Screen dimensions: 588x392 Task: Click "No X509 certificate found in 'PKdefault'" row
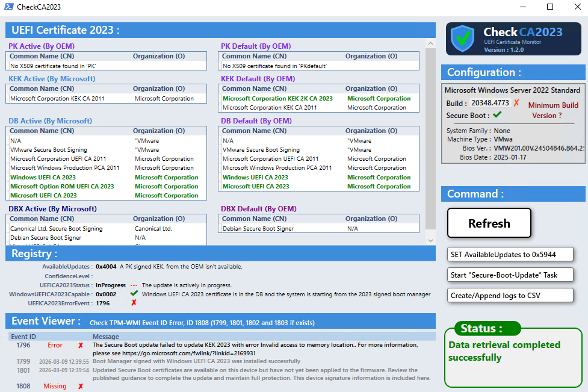318,66
